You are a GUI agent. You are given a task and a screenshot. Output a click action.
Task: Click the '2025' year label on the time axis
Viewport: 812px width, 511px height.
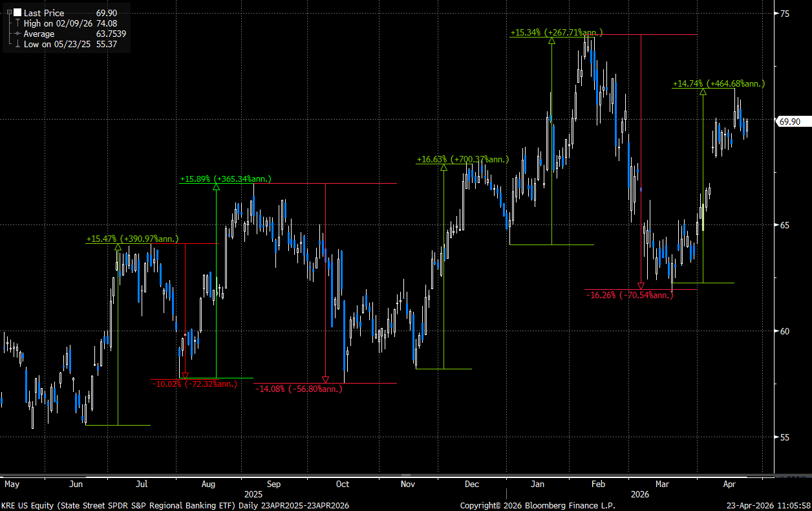(253, 493)
